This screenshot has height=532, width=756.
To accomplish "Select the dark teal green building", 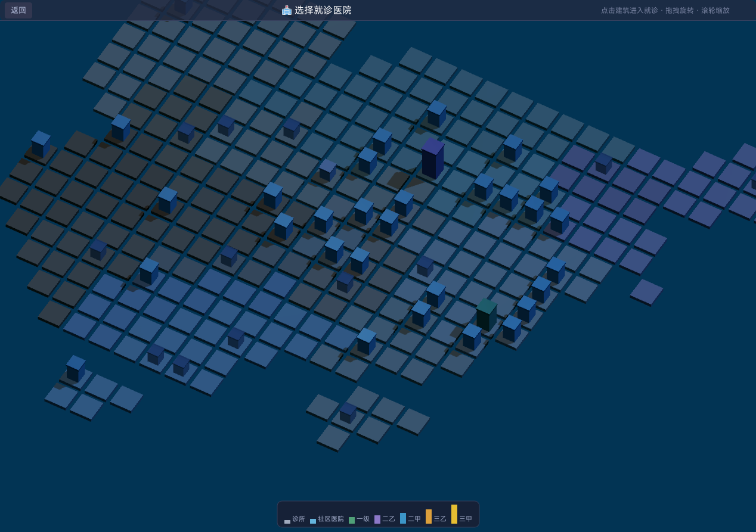I will (487, 315).
